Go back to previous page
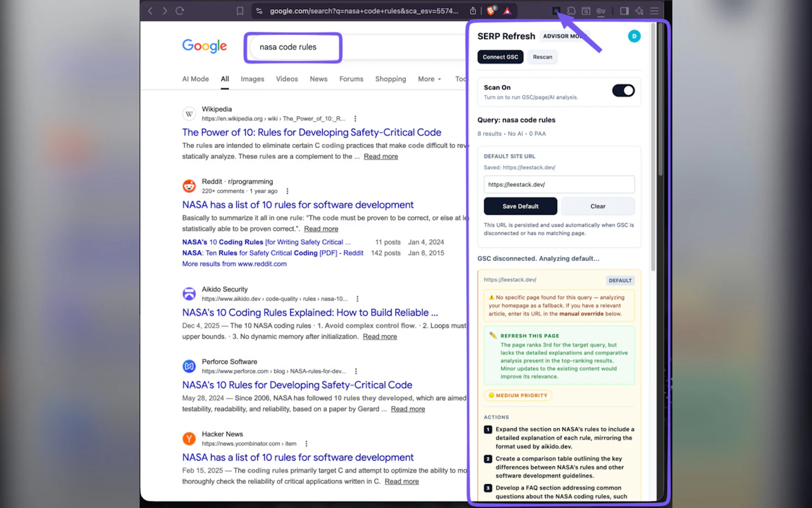Image resolution: width=812 pixels, height=508 pixels. 150,11
